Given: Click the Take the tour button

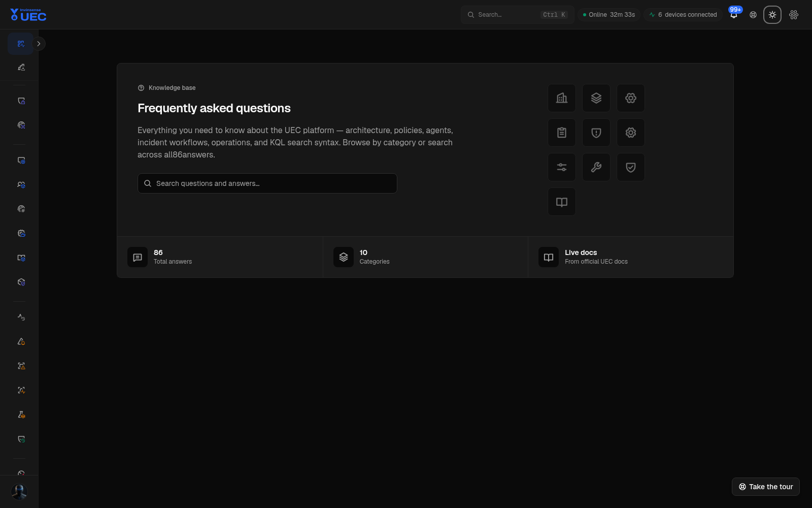Looking at the screenshot, I should click(x=766, y=487).
